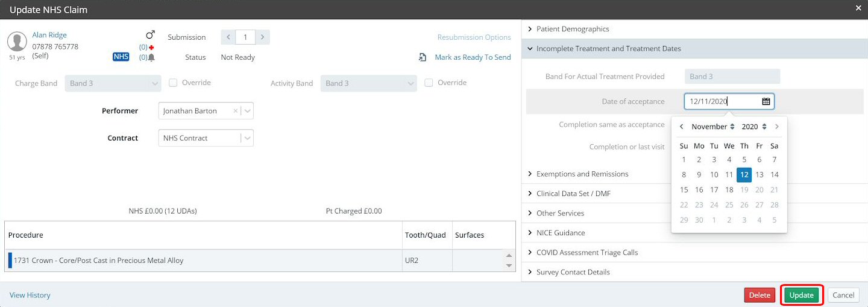Go to previous month in the calendar
Screen dimensions: 868x307
(681, 127)
